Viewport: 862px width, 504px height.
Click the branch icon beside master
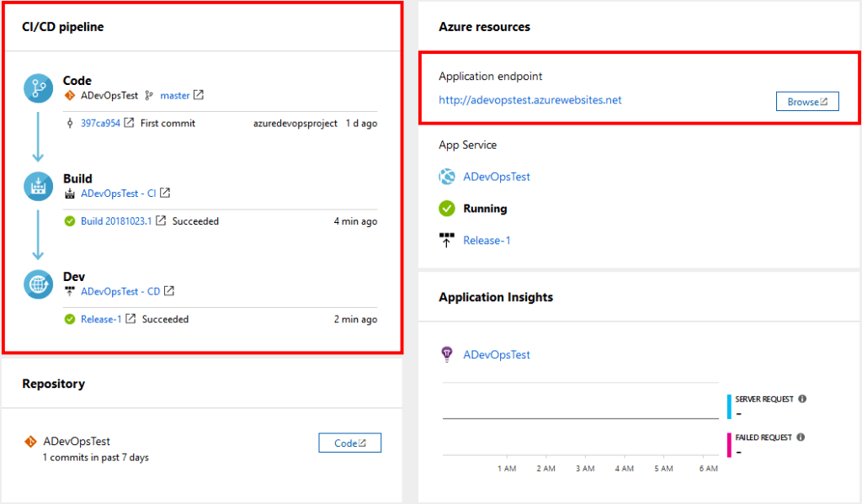point(147,95)
